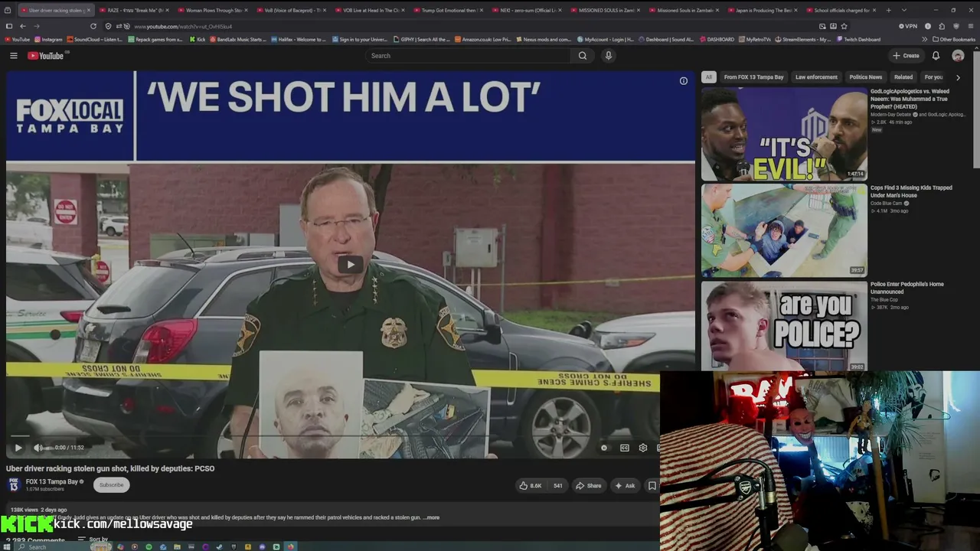
Task: Open Police Enter Pedophile's Home Unannounced title
Action: 907,288
